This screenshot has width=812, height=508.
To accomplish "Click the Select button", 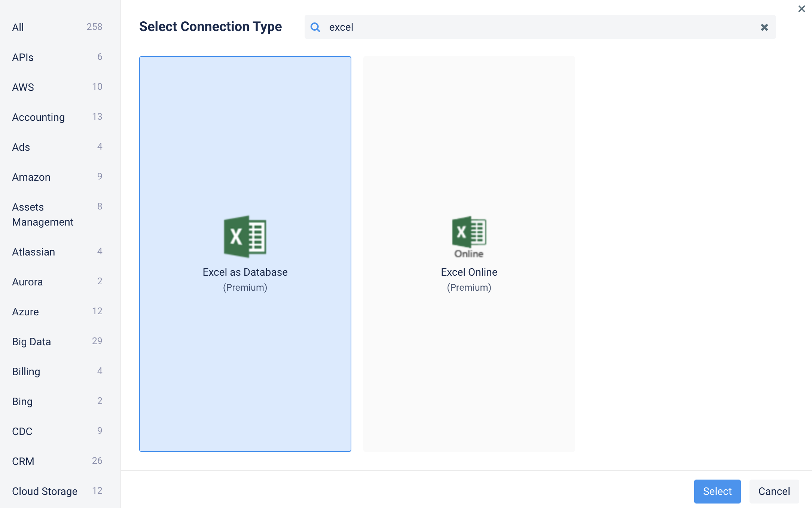I will [x=717, y=491].
